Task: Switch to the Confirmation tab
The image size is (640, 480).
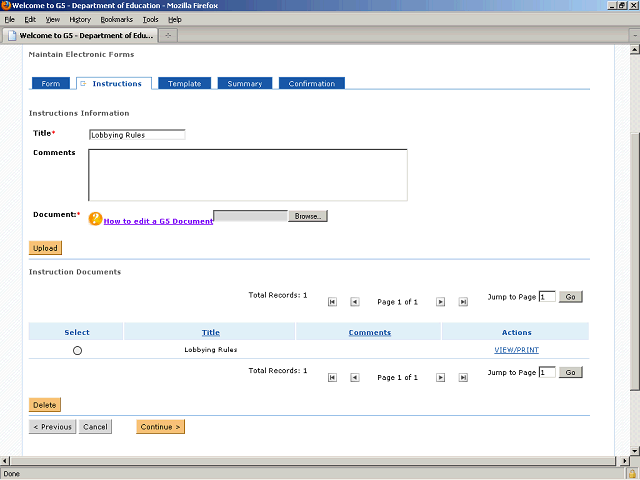Action: (x=312, y=83)
